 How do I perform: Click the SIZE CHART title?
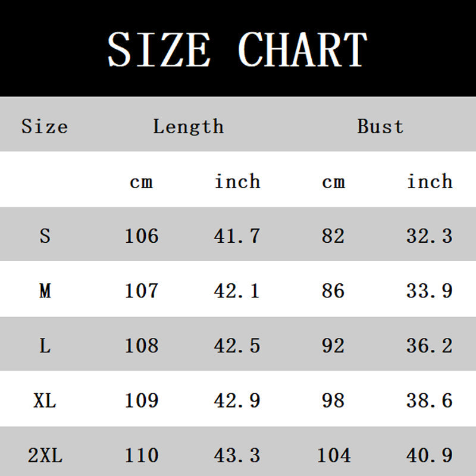(x=237, y=49)
